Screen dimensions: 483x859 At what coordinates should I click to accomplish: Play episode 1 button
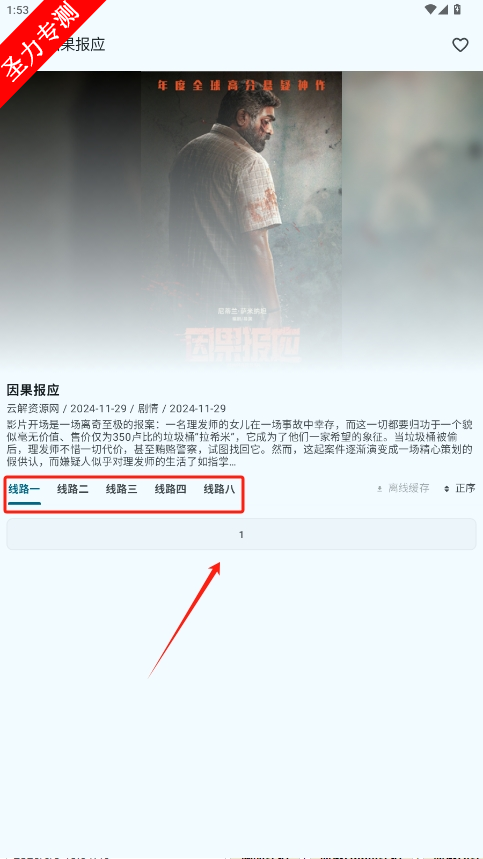pos(242,534)
